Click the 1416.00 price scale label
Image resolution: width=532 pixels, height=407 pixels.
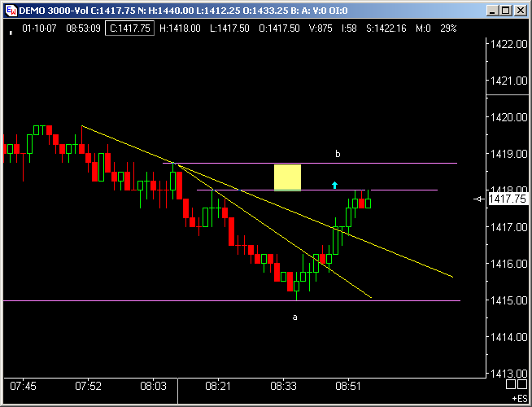pyautogui.click(x=509, y=264)
